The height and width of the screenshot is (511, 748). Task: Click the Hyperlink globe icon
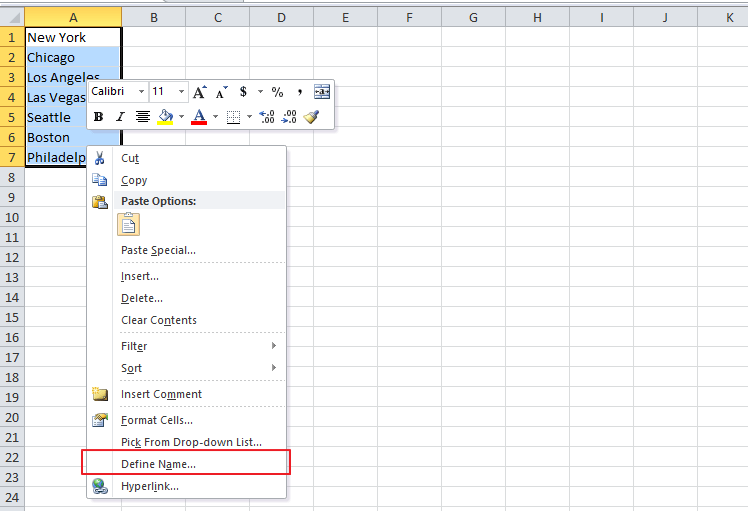(100, 486)
